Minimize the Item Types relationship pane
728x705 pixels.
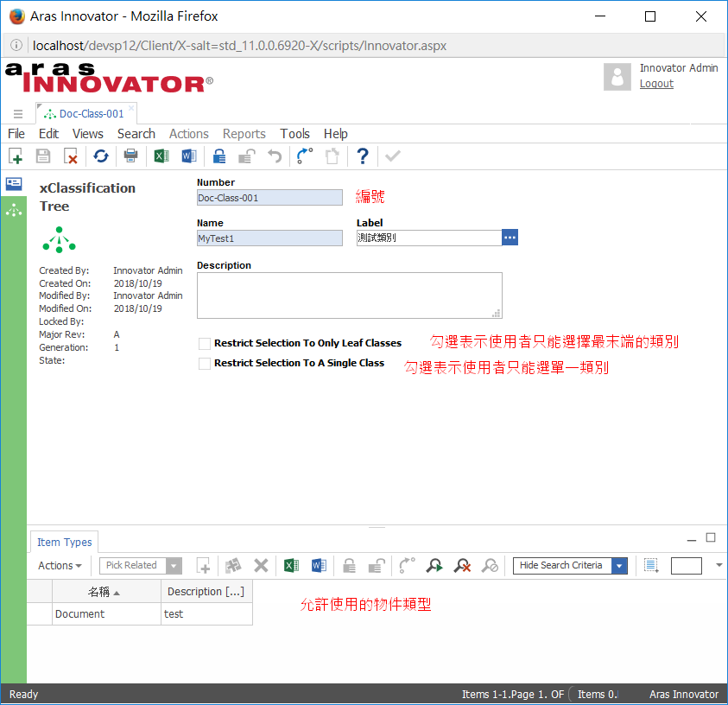click(692, 540)
